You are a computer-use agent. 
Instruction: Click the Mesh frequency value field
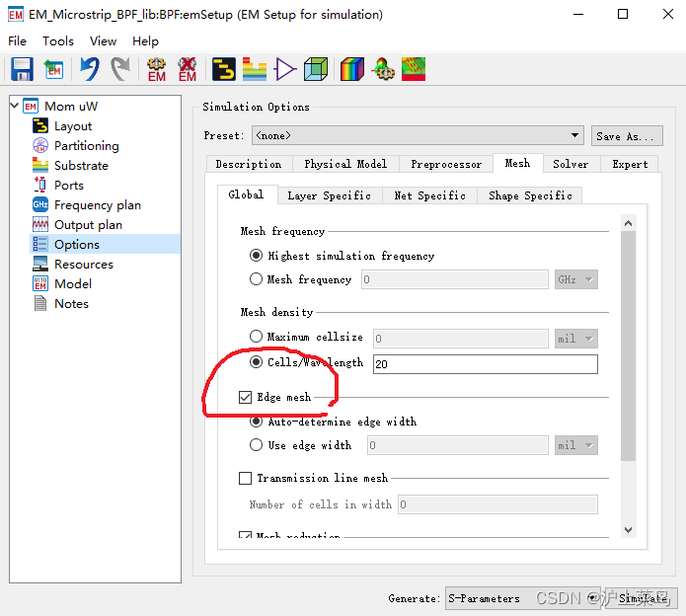click(x=455, y=279)
